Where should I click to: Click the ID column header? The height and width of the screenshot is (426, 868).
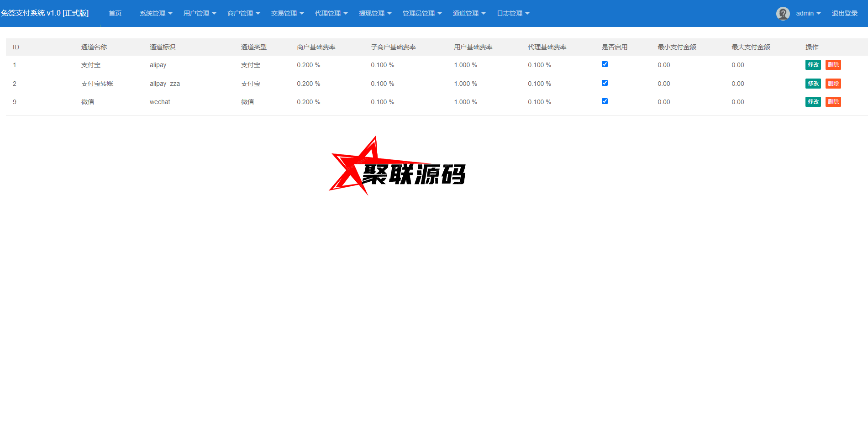(x=16, y=47)
